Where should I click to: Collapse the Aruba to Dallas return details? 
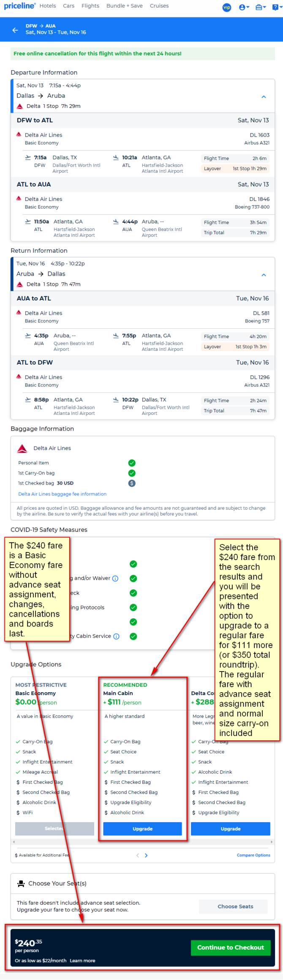[x=264, y=275]
